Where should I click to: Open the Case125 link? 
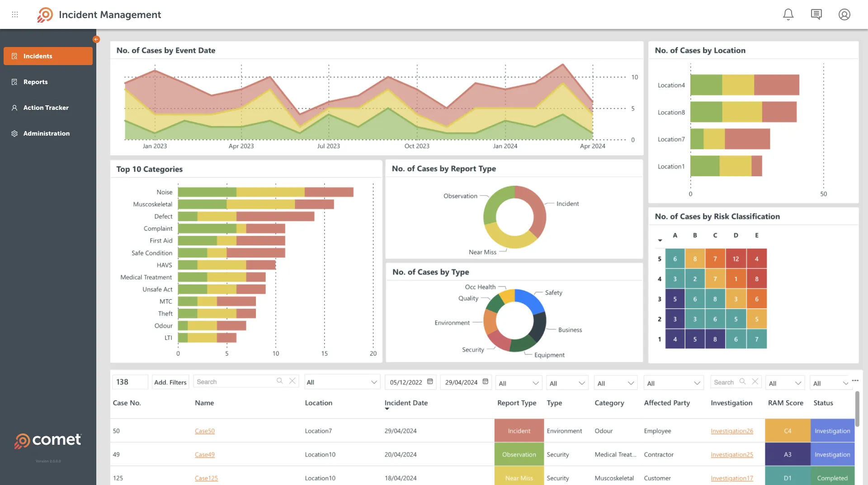pyautogui.click(x=206, y=478)
